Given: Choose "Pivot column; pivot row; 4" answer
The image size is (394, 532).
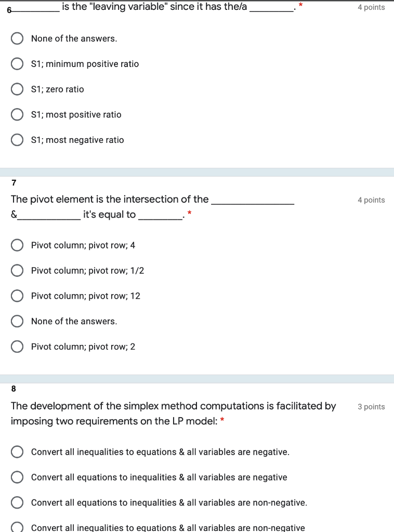Looking at the screenshot, I should point(17,245).
